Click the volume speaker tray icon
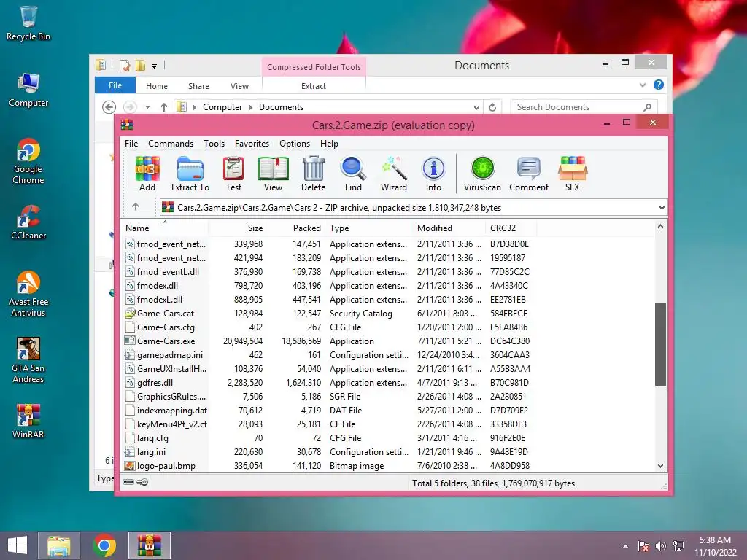The height and width of the screenshot is (560, 747). tap(661, 546)
